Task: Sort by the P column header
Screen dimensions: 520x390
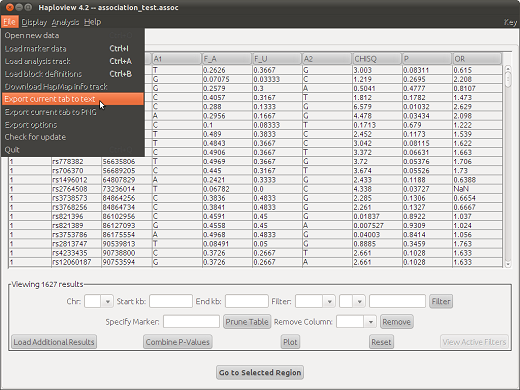Action: pyautogui.click(x=427, y=59)
